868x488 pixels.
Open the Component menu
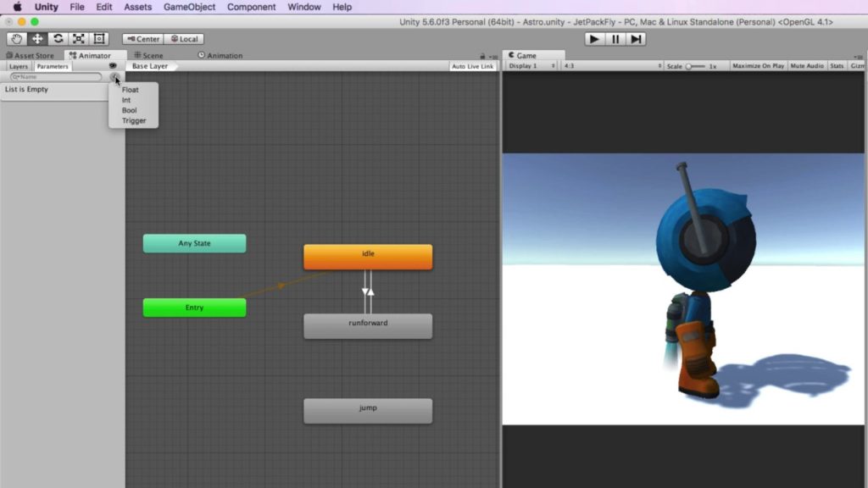pyautogui.click(x=251, y=7)
